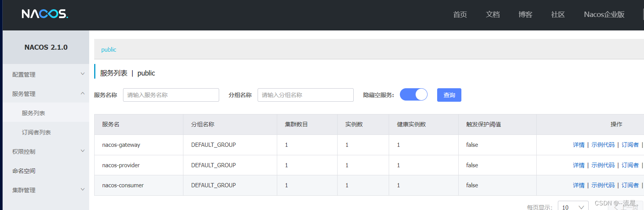The height and width of the screenshot is (210, 644).
Task: Open 示例代码 for nacos-consumer
Action: (603, 185)
